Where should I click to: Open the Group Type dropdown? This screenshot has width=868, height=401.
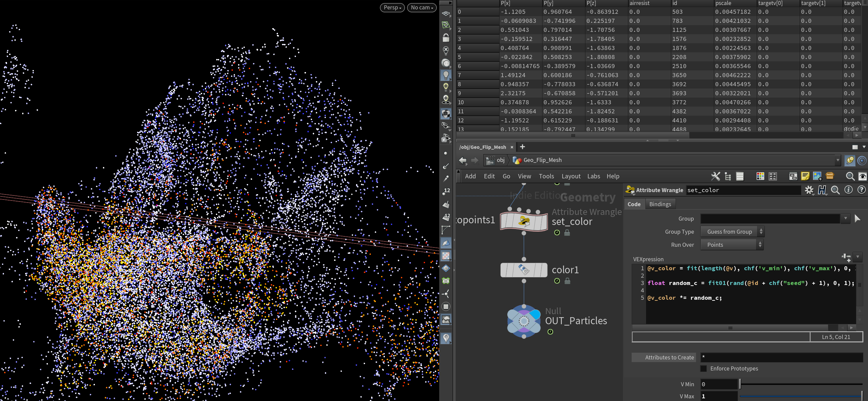point(732,232)
